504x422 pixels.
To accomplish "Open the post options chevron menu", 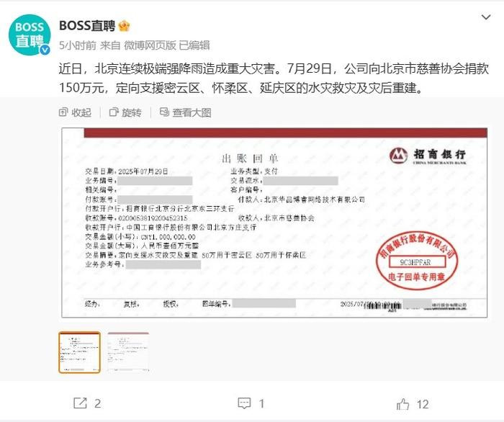I will [x=486, y=17].
